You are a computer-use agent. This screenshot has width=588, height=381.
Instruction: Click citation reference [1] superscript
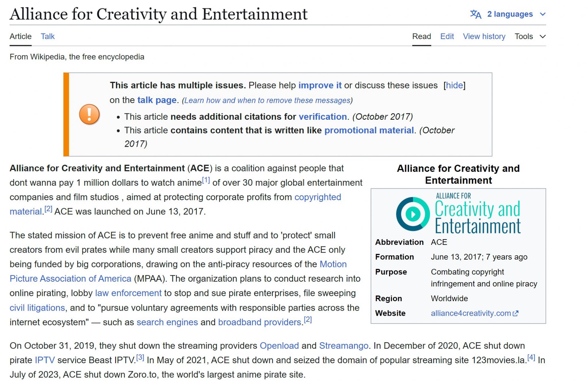tap(206, 180)
